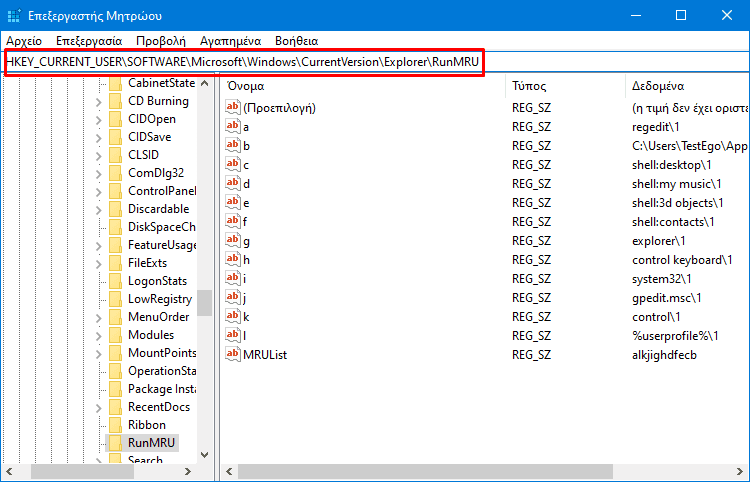Click values pane scroll left arrow
The image size is (750, 482).
(x=229, y=471)
